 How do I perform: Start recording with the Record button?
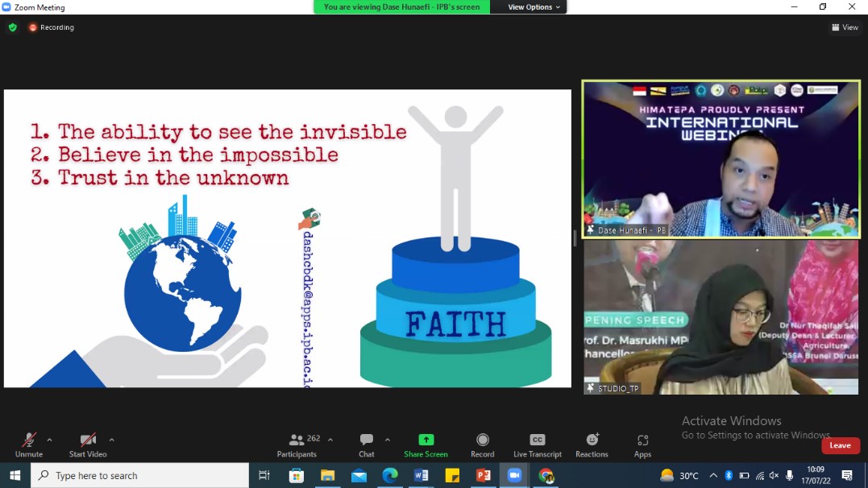[483, 444]
